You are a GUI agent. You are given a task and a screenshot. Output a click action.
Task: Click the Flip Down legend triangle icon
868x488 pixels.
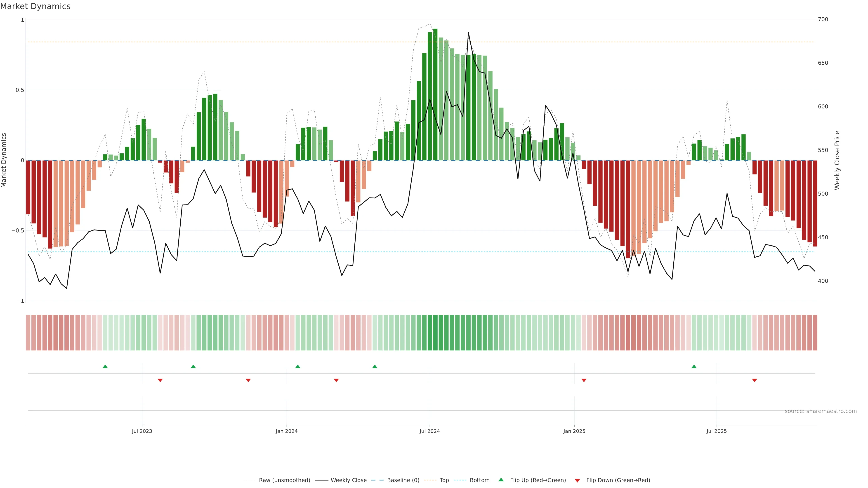pos(577,480)
